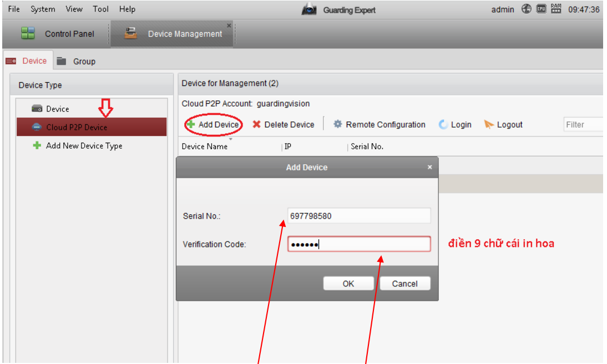Click the Device Management tab icon
Image resolution: width=607 pixels, height=364 pixels.
pos(130,33)
